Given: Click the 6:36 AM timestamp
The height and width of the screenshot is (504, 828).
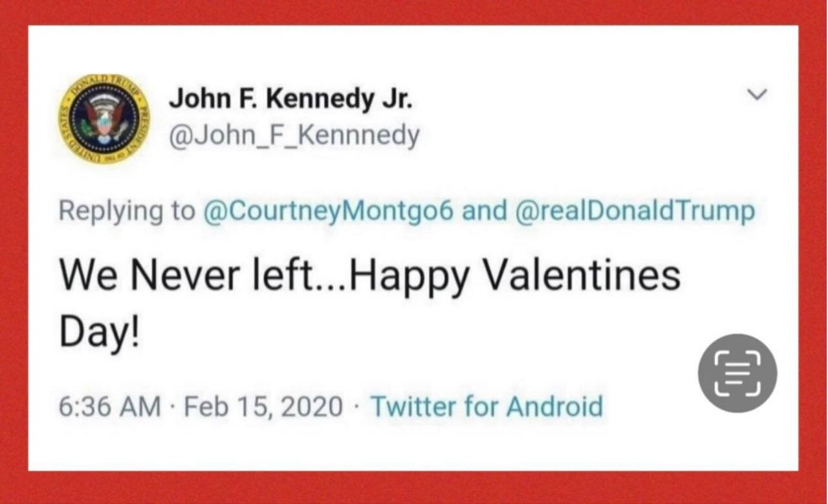Looking at the screenshot, I should (x=110, y=406).
